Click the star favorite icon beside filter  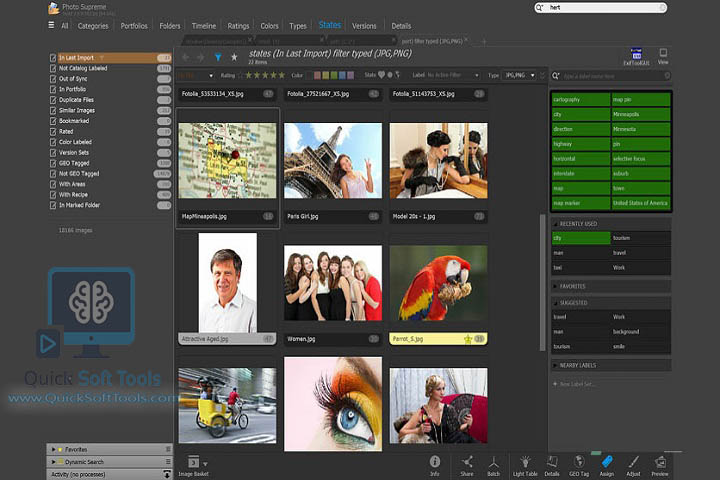pos(234,57)
